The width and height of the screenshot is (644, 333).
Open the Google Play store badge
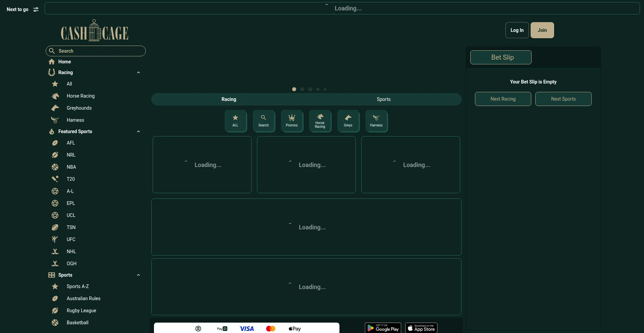click(x=383, y=328)
